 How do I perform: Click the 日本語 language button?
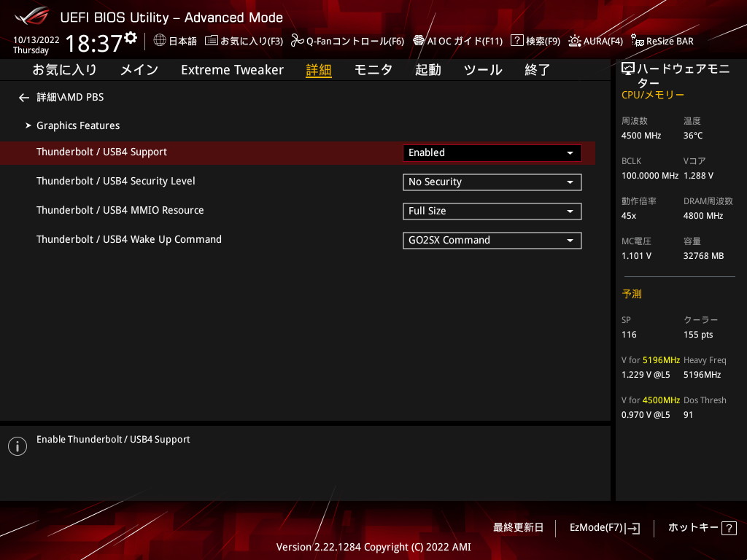click(x=182, y=41)
